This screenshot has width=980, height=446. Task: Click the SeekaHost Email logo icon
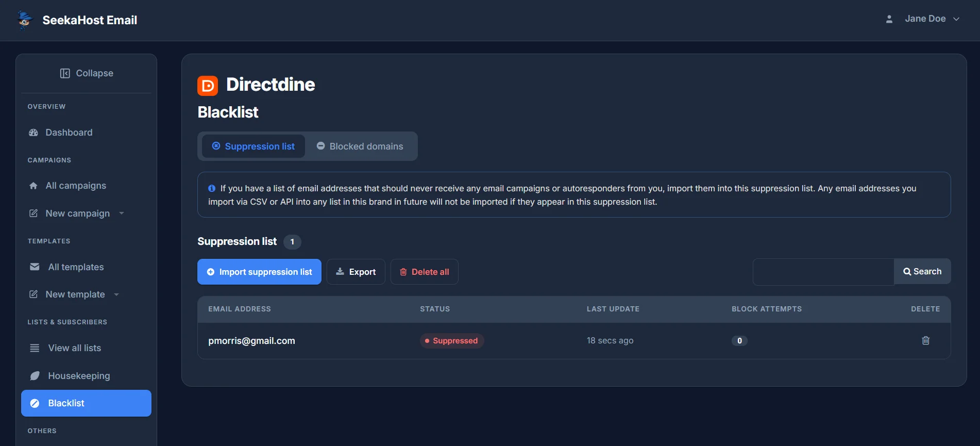[24, 20]
